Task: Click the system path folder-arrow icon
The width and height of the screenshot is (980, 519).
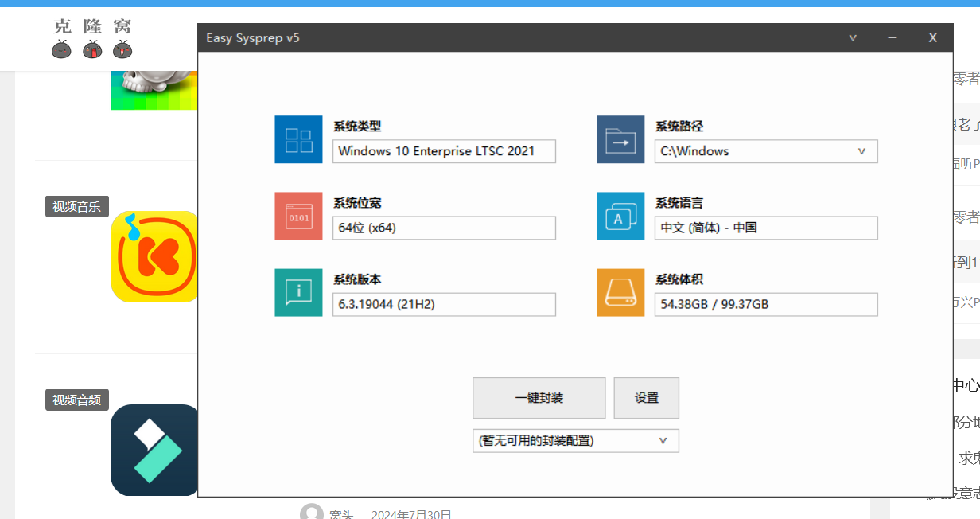Action: point(620,139)
